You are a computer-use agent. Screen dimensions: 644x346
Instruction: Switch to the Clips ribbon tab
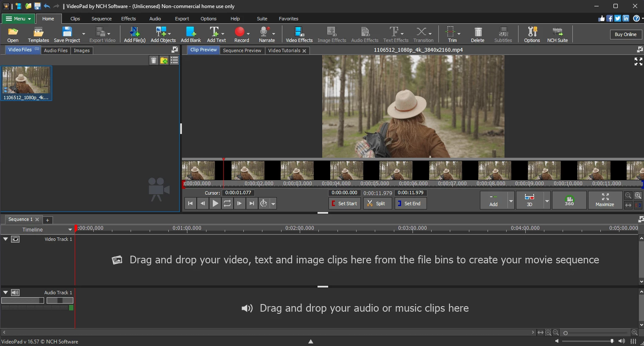(x=75, y=19)
